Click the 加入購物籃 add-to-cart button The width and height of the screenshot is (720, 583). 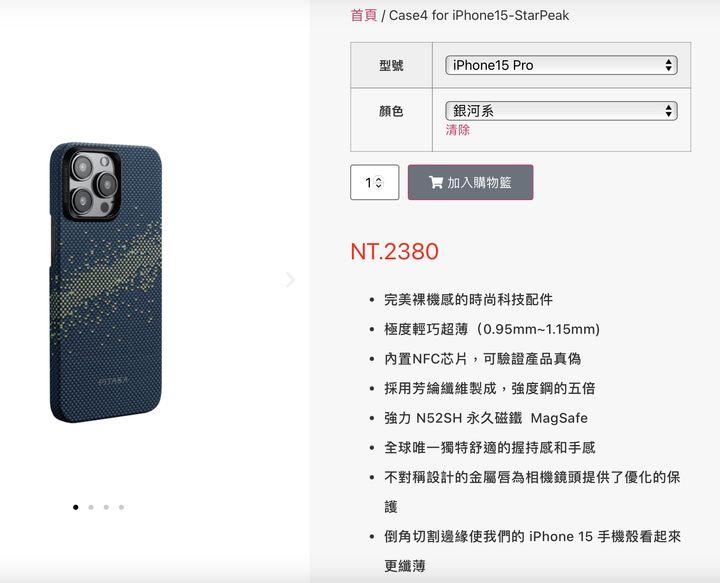[x=470, y=182]
